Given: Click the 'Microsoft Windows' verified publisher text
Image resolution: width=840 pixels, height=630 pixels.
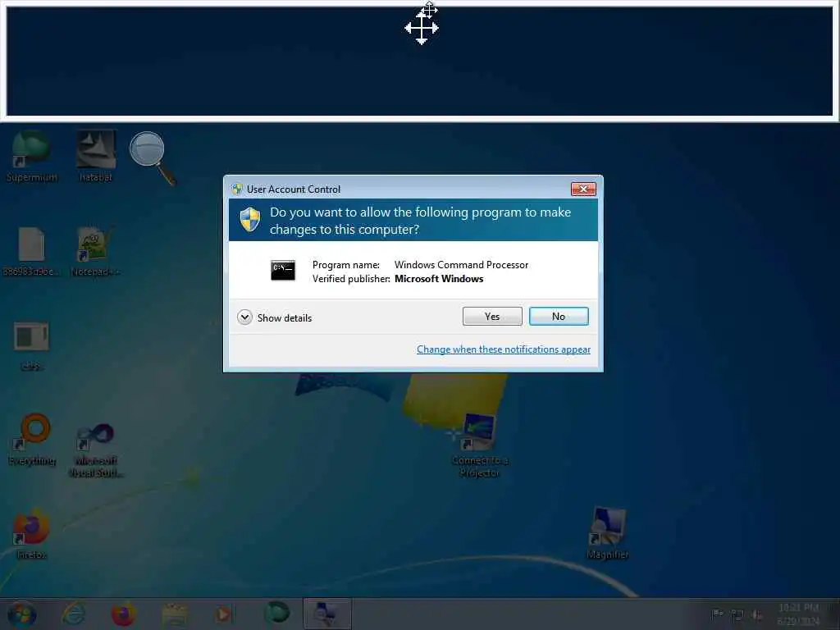Looking at the screenshot, I should click(x=439, y=279).
